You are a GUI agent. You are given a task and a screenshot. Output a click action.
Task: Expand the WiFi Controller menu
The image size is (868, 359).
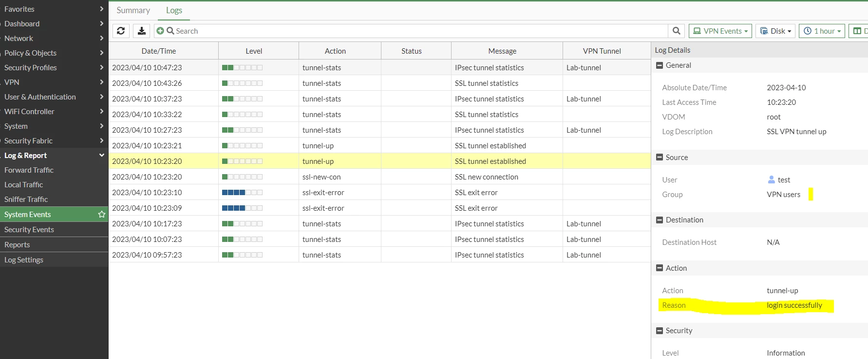(x=54, y=111)
